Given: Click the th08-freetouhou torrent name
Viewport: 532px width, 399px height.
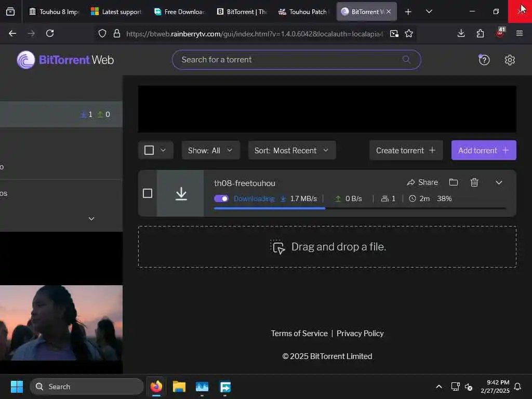Looking at the screenshot, I should tap(244, 183).
